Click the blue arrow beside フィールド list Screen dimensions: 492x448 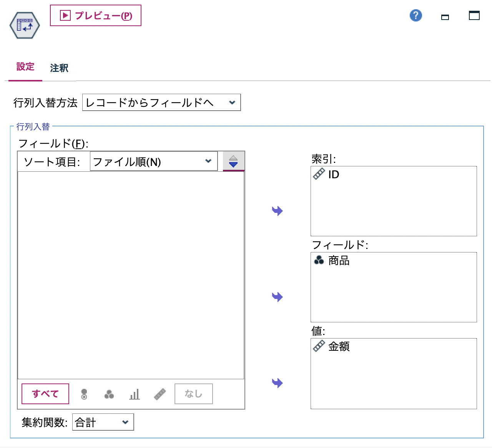coord(276,296)
